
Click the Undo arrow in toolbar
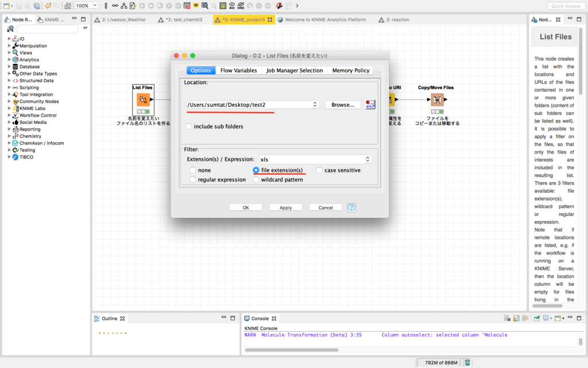pos(48,6)
